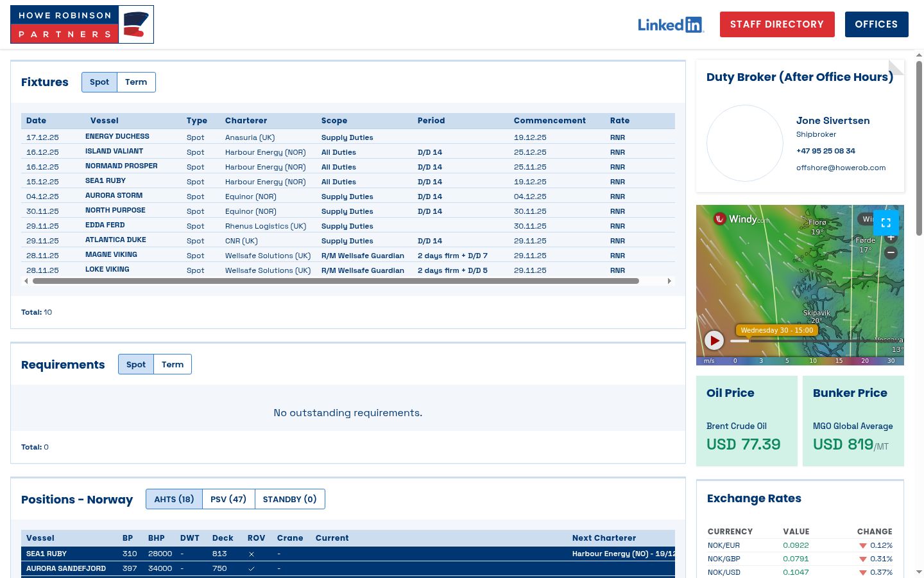
Task: Click the Offices button
Action: coord(877,24)
